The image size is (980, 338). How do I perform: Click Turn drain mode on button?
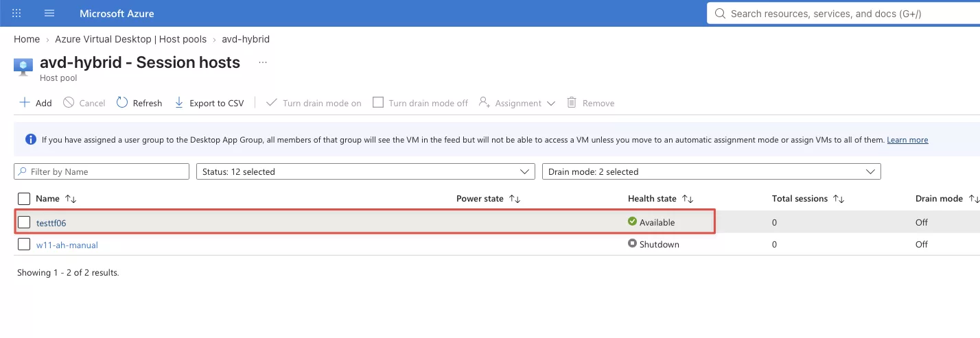coord(314,103)
